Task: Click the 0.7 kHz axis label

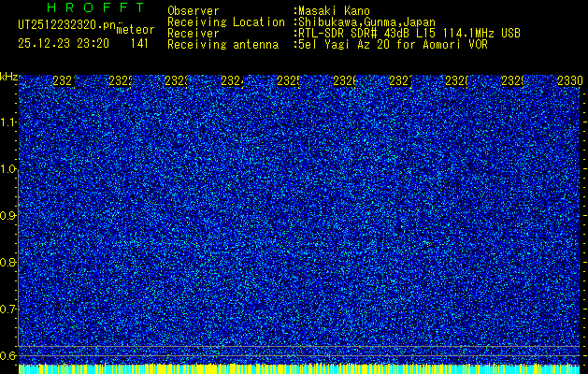Action: pyautogui.click(x=8, y=309)
